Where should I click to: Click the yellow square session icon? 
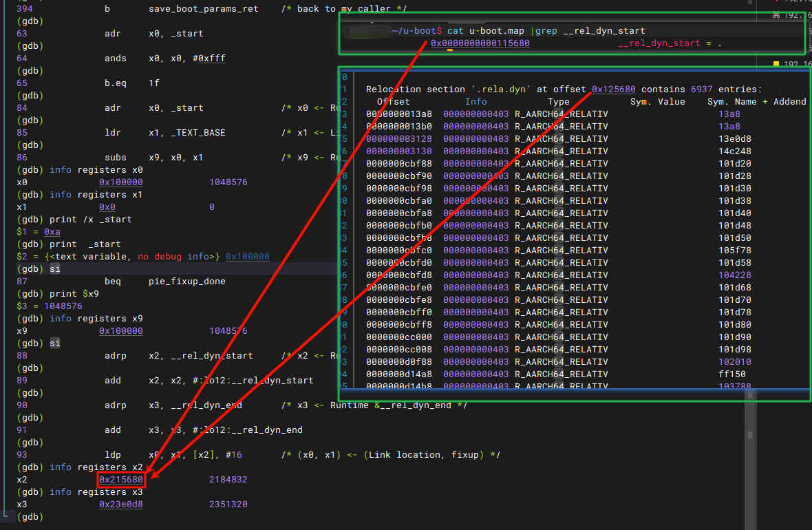pyautogui.click(x=776, y=64)
